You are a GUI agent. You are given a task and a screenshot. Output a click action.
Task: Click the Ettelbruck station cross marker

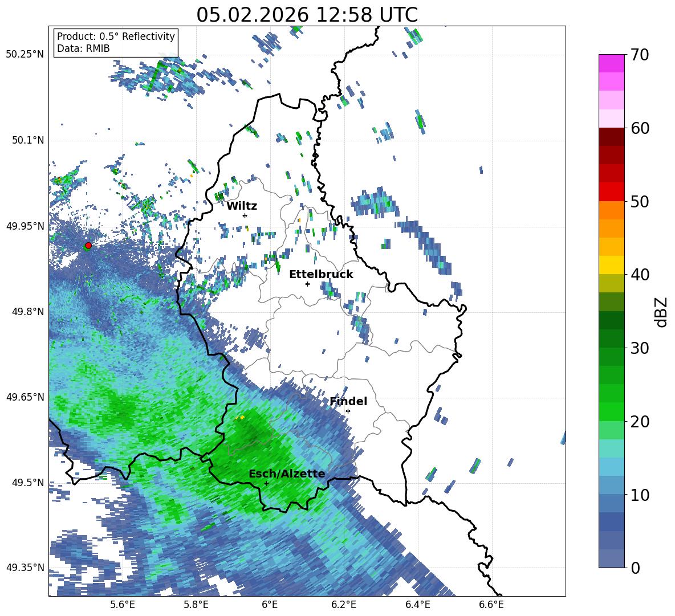coord(307,284)
